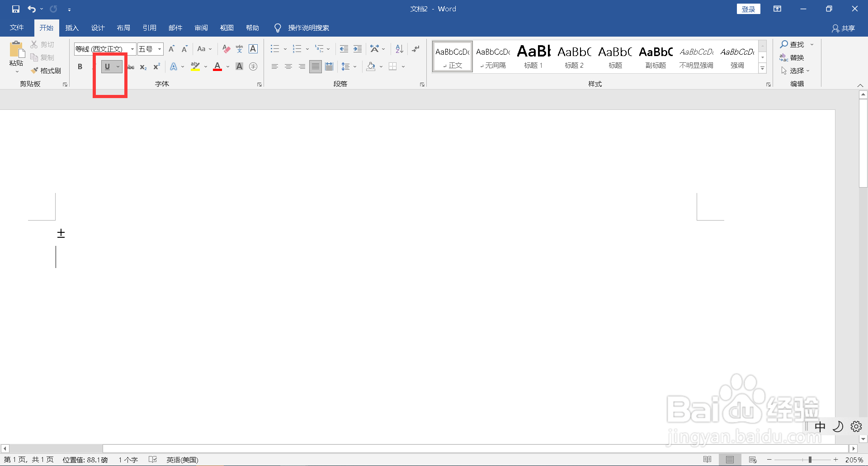Image resolution: width=868 pixels, height=466 pixels.
Task: Undo the last action
Action: 32,9
